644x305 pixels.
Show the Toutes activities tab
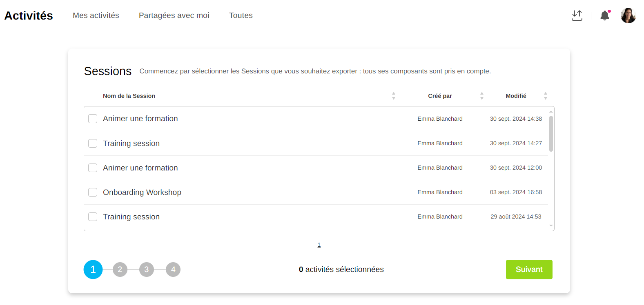click(x=241, y=15)
